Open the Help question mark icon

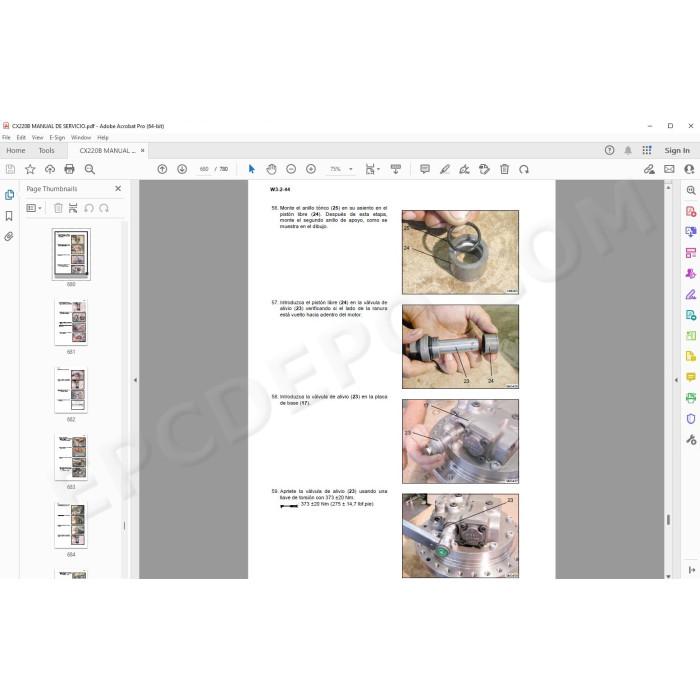pos(609,150)
